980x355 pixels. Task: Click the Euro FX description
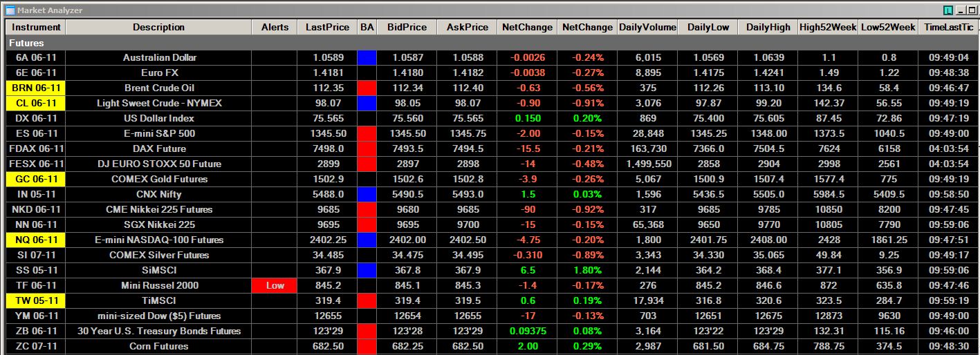click(x=159, y=73)
